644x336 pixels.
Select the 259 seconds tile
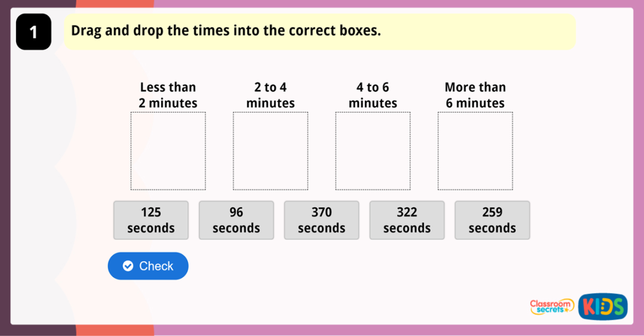click(492, 220)
